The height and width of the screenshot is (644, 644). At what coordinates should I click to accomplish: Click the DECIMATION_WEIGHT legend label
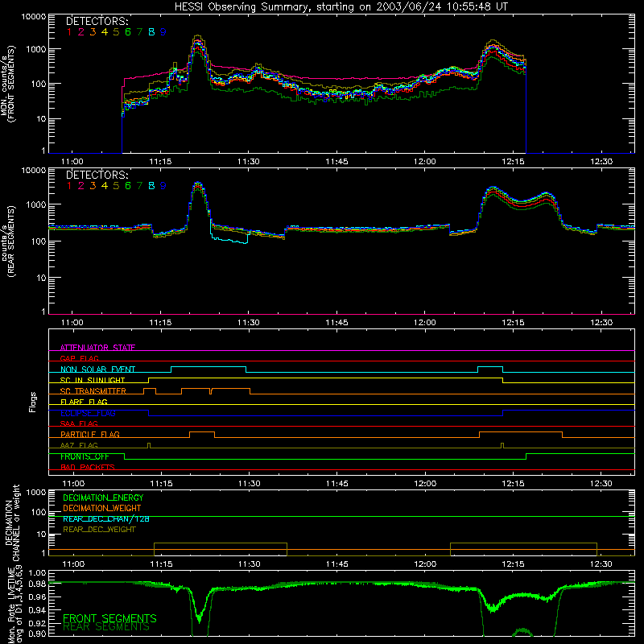click(x=102, y=508)
